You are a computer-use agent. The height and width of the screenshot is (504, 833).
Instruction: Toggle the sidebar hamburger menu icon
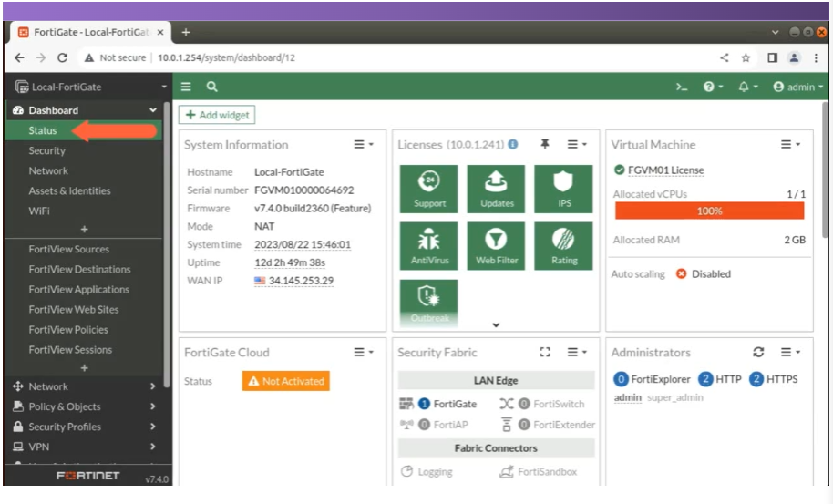point(186,87)
